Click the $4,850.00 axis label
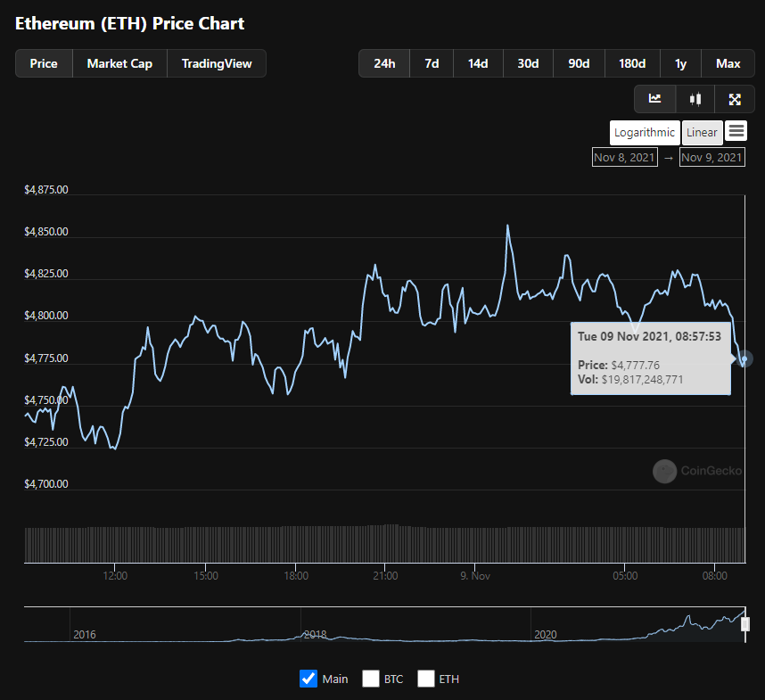The image size is (765, 700). click(46, 232)
